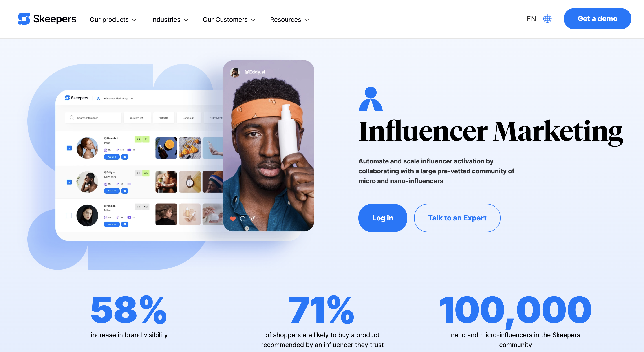Open the Resources menu

click(x=290, y=19)
